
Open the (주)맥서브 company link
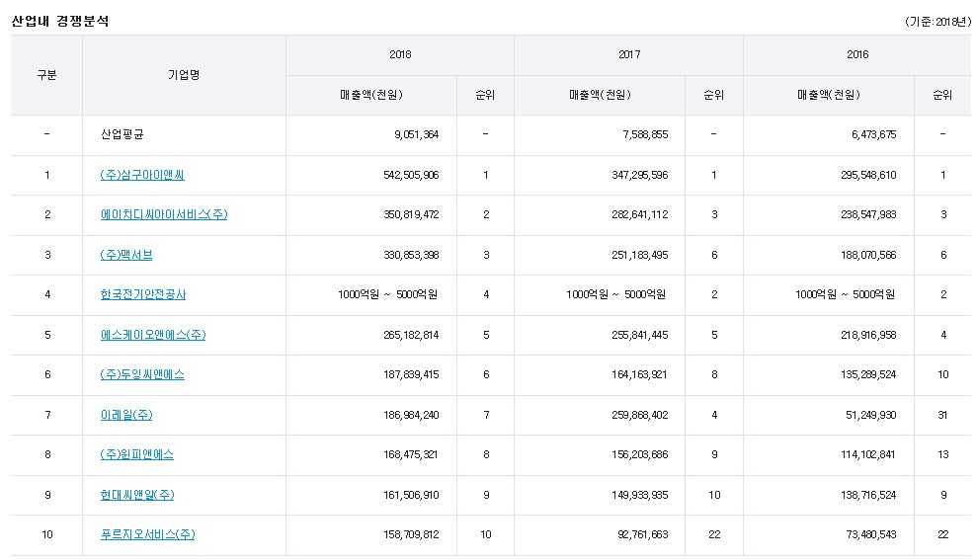tap(125, 255)
